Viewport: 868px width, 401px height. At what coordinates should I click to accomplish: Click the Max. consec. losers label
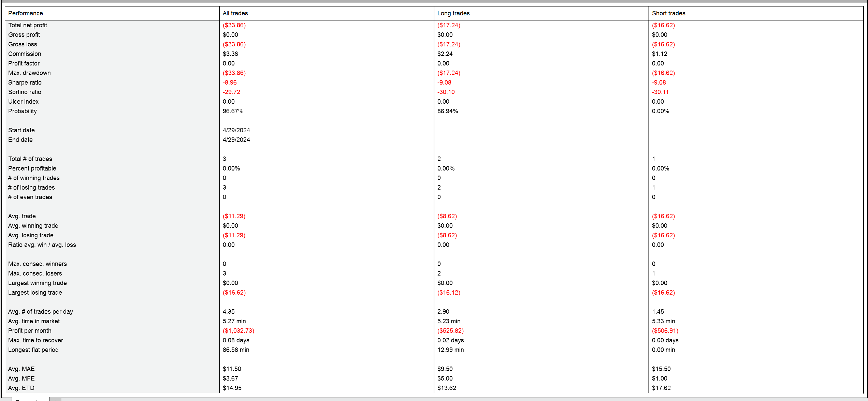35,273
